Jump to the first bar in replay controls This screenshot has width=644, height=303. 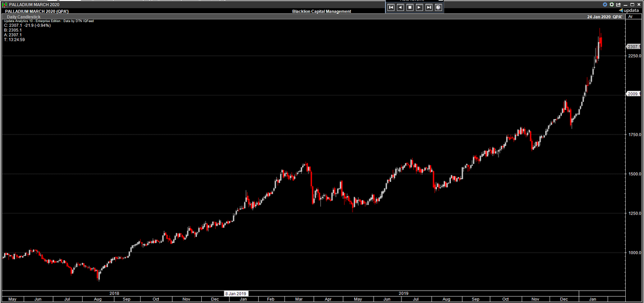tap(391, 7)
